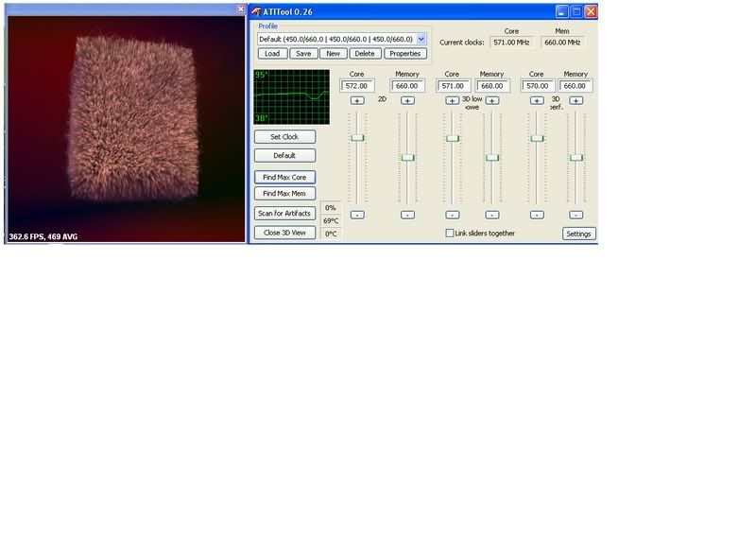The height and width of the screenshot is (538, 756).
Task: Increase 3D low power Core with plus
Action: tap(453, 100)
